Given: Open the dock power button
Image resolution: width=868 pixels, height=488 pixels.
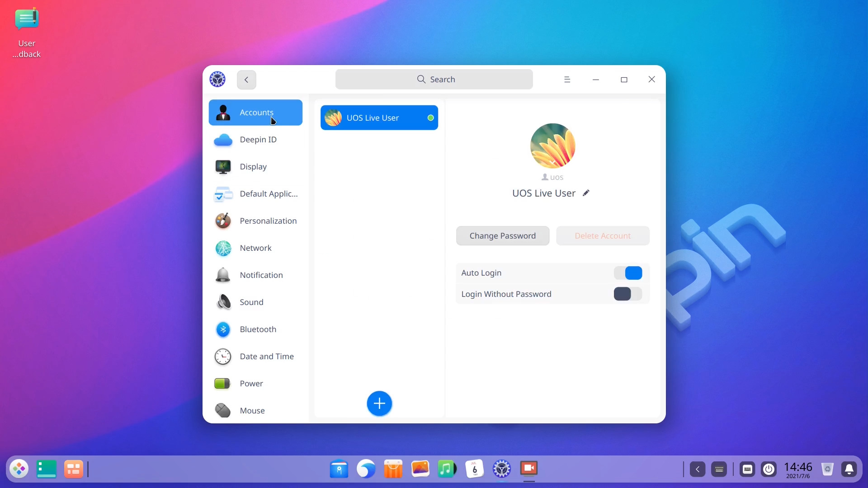Looking at the screenshot, I should tap(769, 469).
